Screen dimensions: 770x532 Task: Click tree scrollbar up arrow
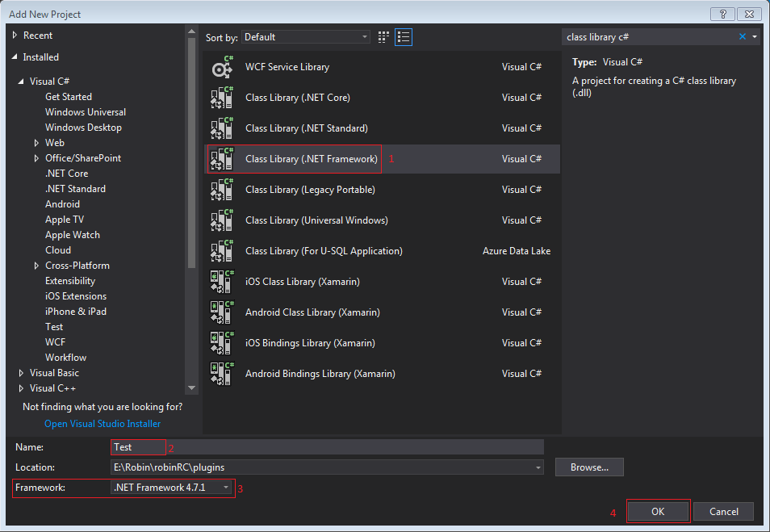point(191,32)
